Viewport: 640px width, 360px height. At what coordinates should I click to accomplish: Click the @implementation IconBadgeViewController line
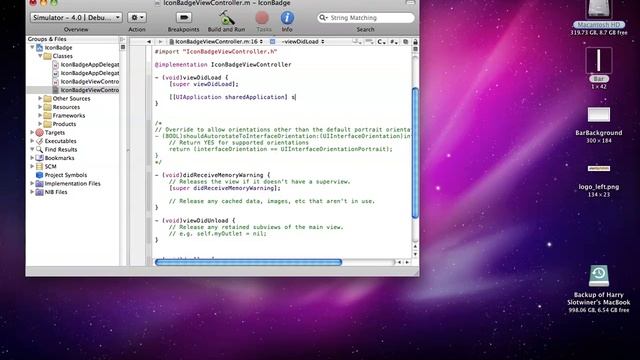pyautogui.click(x=223, y=64)
